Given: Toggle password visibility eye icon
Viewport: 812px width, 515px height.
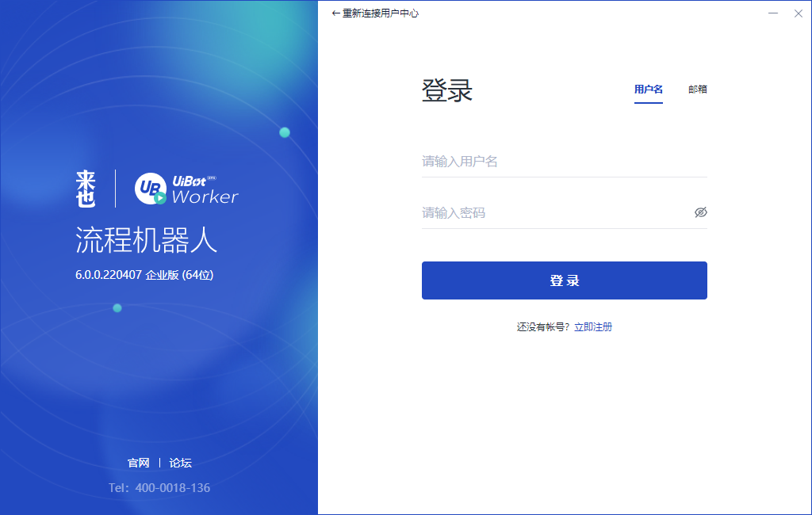Looking at the screenshot, I should click(x=701, y=212).
